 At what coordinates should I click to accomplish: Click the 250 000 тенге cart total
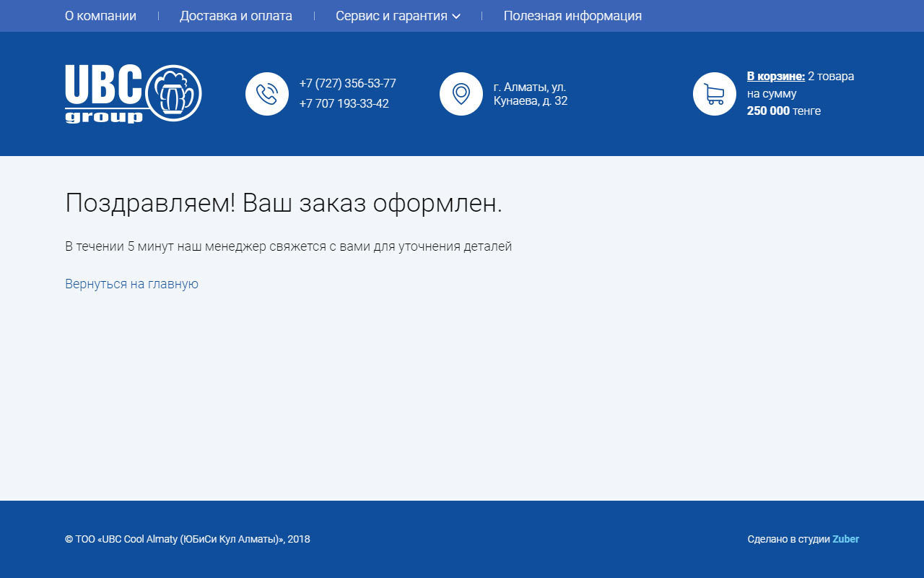coord(783,111)
